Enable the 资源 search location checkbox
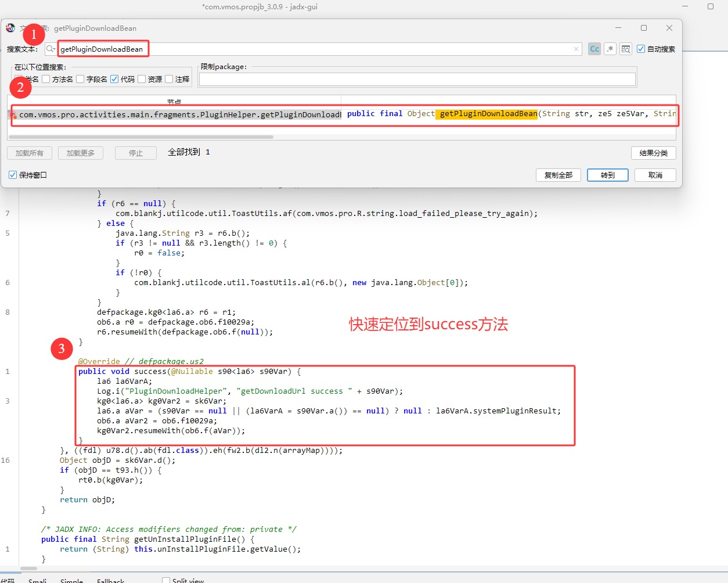 click(x=142, y=79)
